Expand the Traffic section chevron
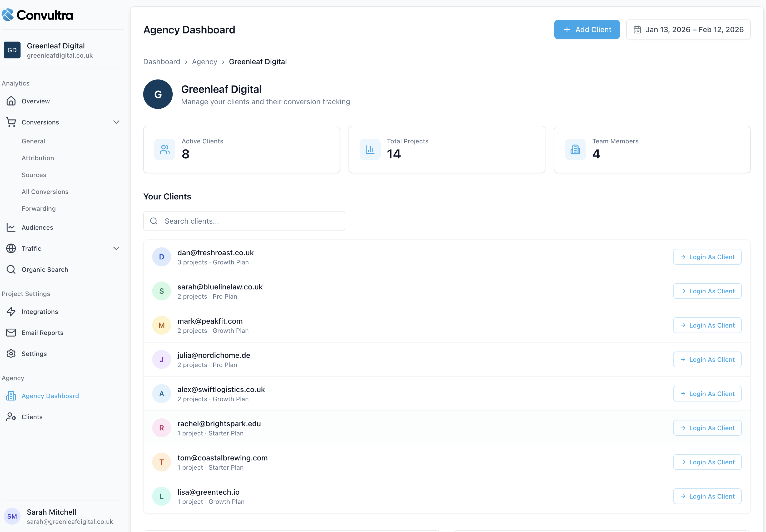The image size is (766, 532). point(116,248)
